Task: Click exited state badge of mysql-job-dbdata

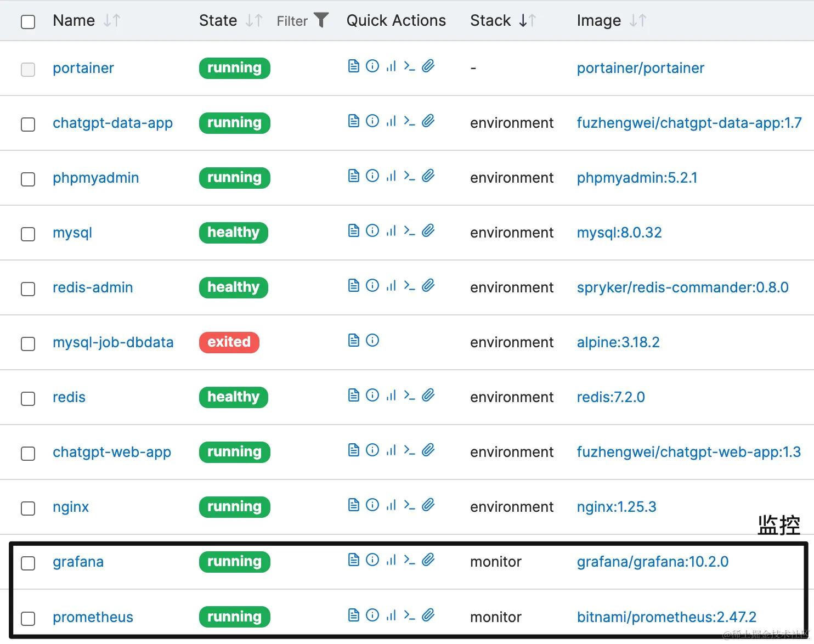Action: coord(229,342)
